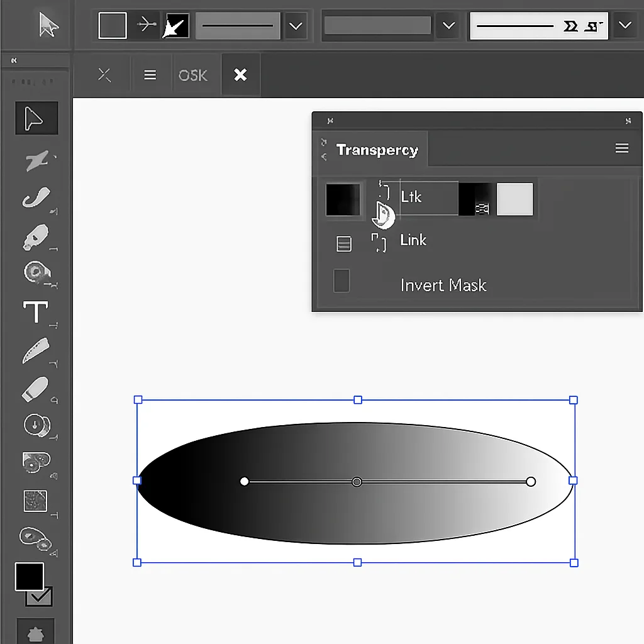This screenshot has width=644, height=644.
Task: Click the light gray mask thumbnail
Action: point(514,199)
